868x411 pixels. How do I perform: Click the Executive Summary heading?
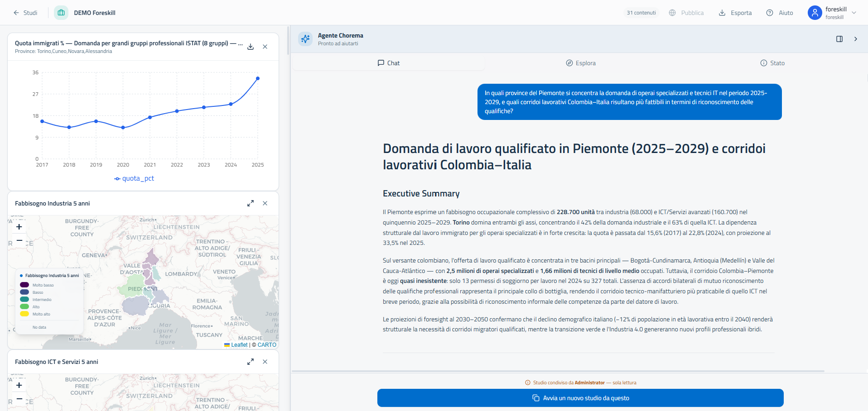tap(421, 193)
